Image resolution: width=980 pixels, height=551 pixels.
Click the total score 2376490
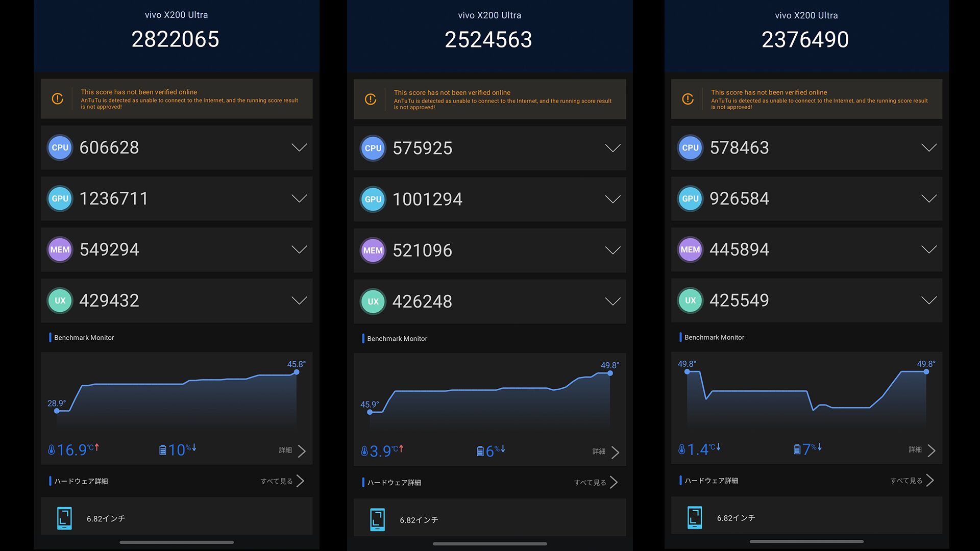pyautogui.click(x=805, y=39)
